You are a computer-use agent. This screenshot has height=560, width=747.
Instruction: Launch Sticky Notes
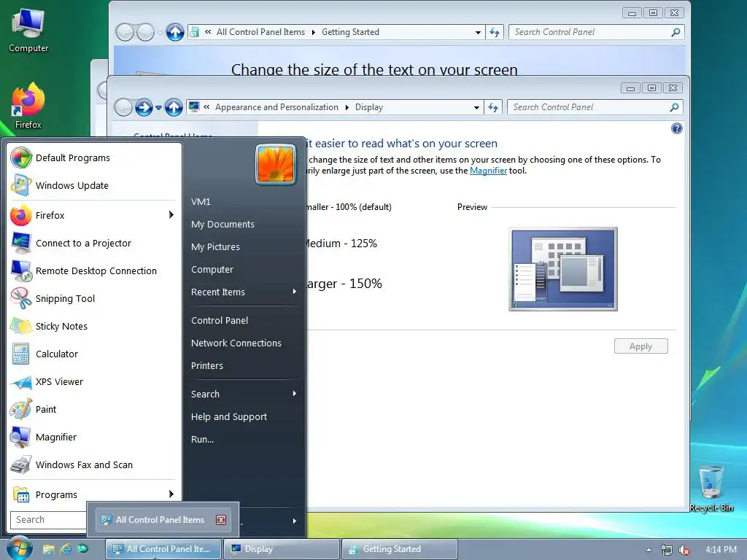(93, 326)
